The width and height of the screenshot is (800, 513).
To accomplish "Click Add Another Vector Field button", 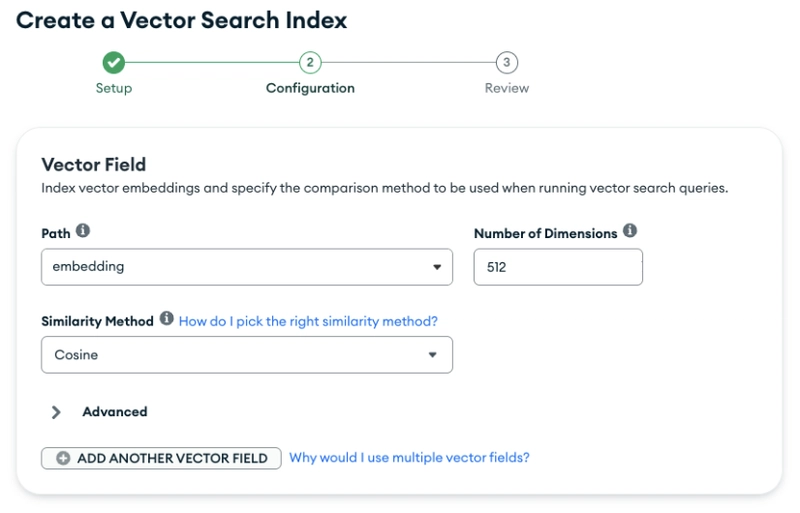I will [161, 458].
